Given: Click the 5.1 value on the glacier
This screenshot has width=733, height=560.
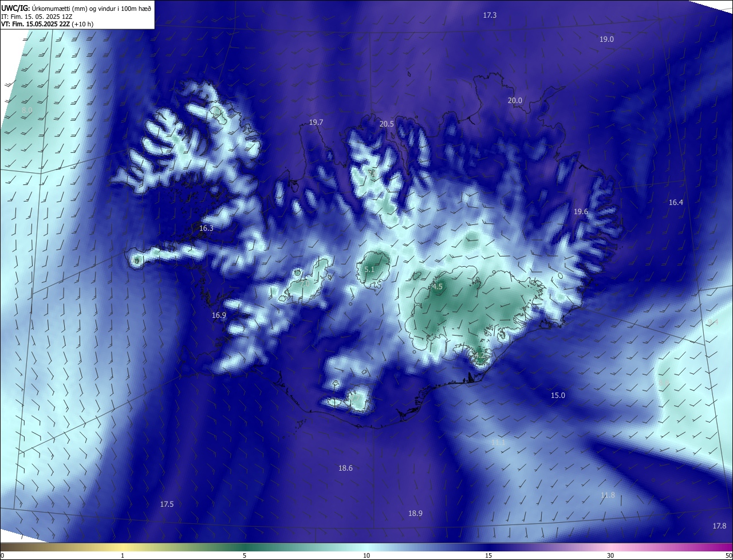Looking at the screenshot, I should 369,270.
